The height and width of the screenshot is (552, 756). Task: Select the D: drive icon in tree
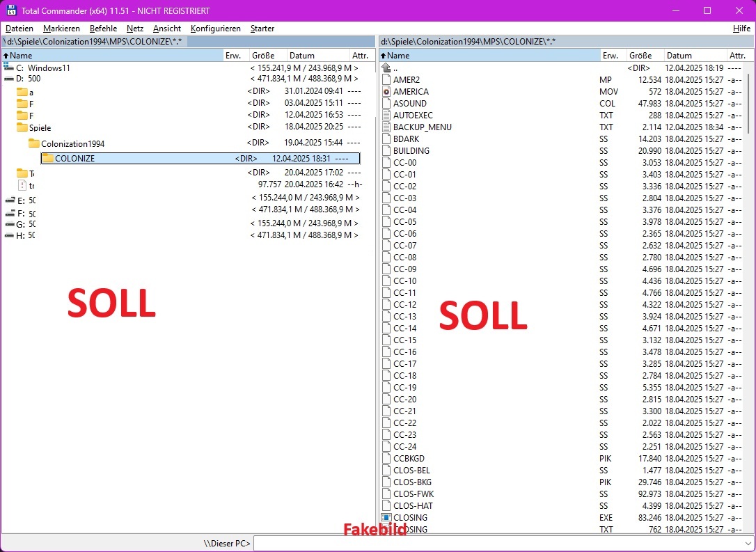[x=8, y=79]
